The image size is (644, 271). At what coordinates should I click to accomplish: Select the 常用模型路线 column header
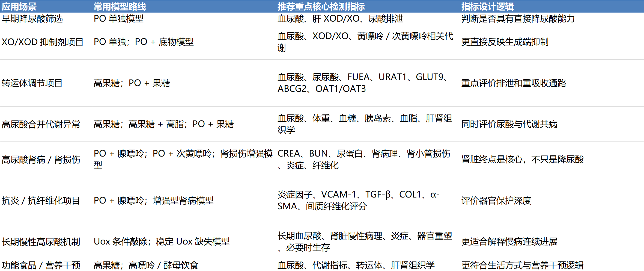[x=120, y=6]
